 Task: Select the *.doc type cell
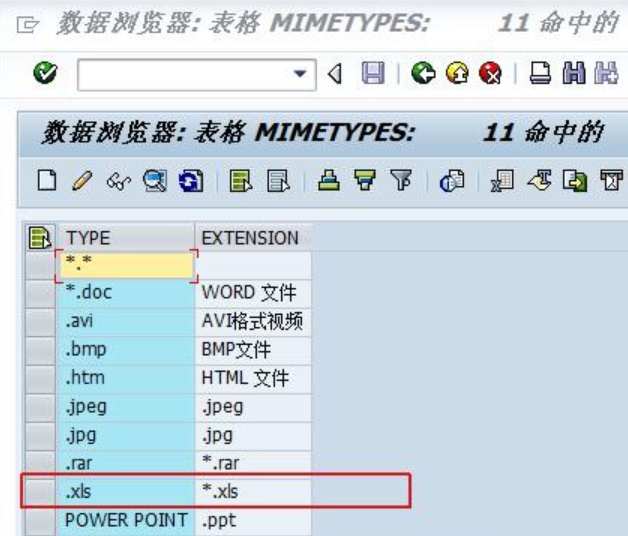click(x=127, y=293)
